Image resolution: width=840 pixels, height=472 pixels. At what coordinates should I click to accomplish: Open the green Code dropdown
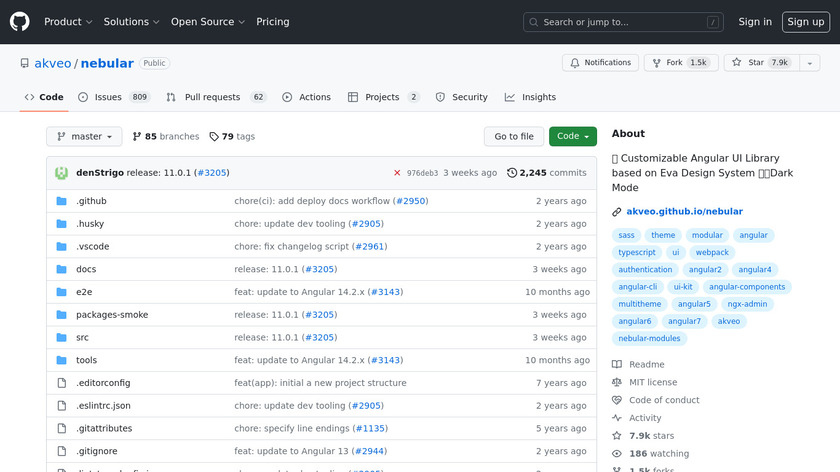(573, 137)
